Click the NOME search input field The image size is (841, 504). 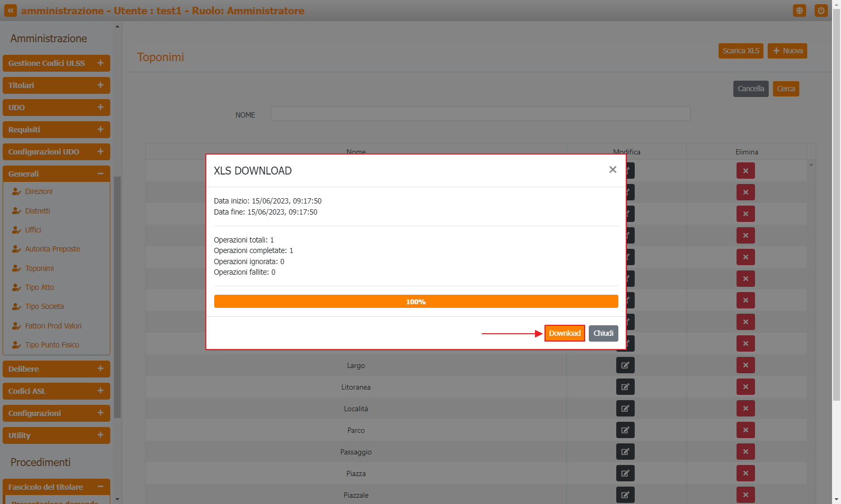480,114
